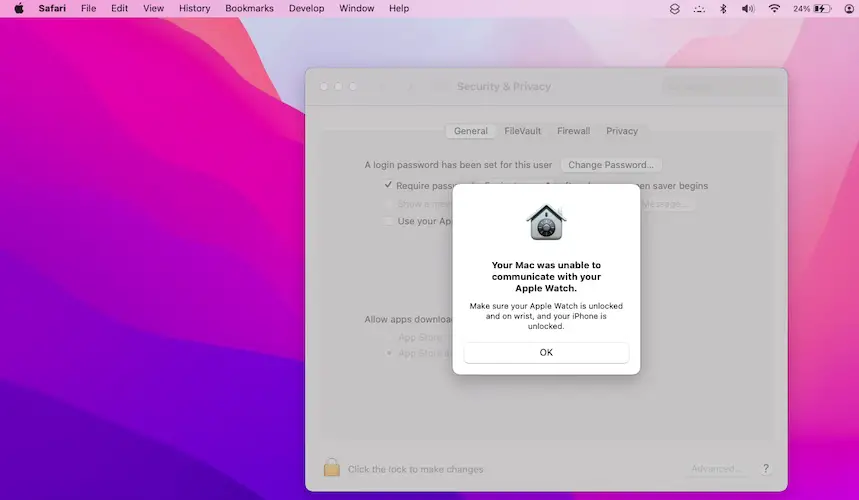859x500 pixels.
Task: Toggle the Require password checkbox
Action: 389,185
